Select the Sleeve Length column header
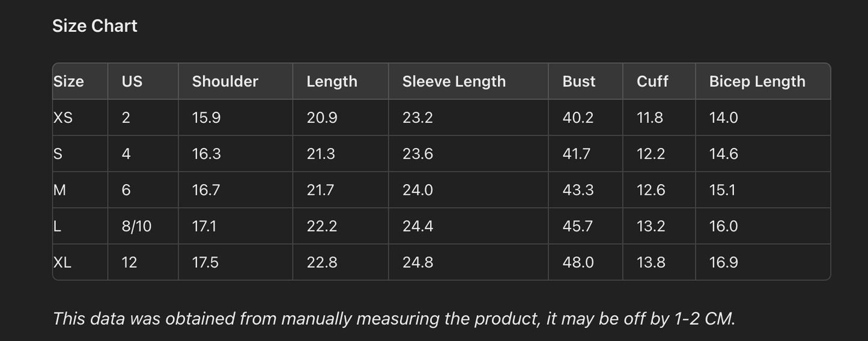Image resolution: width=868 pixels, height=341 pixels. pos(454,81)
